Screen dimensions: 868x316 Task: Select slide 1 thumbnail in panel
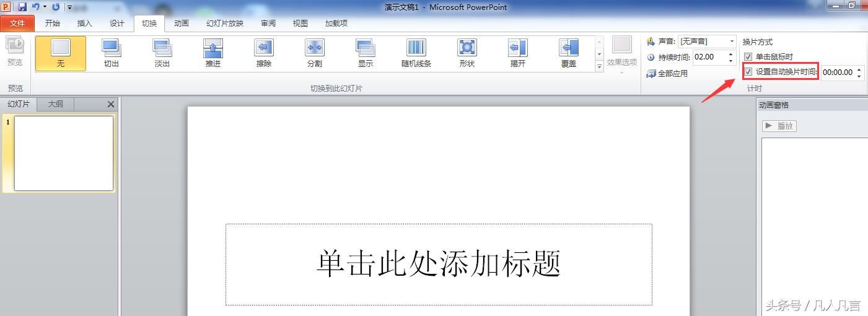(64, 153)
